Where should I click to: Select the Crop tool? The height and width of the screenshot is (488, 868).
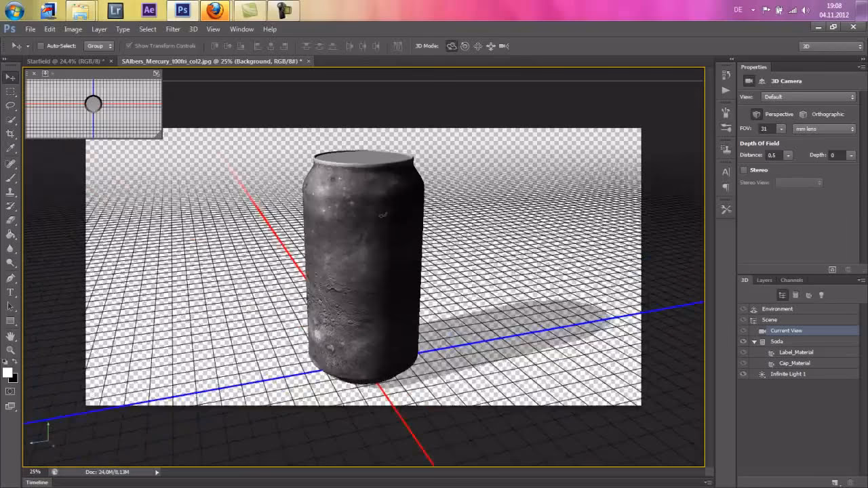pos(10,134)
